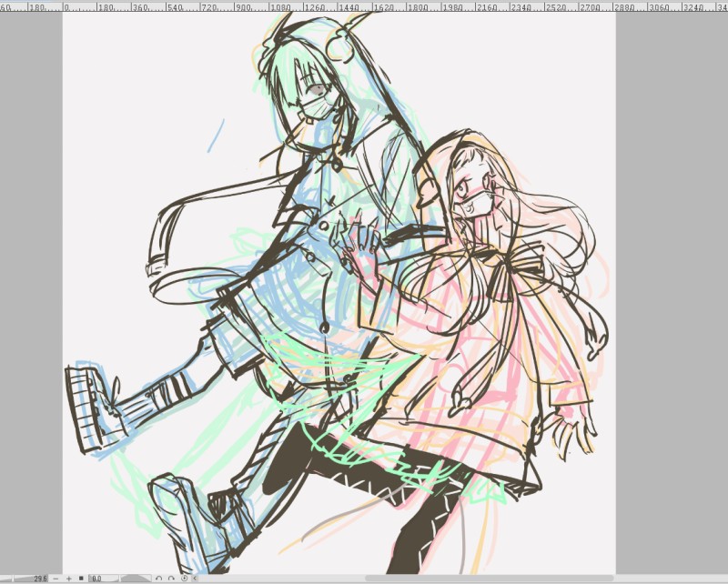This screenshot has height=584, width=728.
Task: Click the fit-to-screen square icon
Action: click(x=81, y=579)
